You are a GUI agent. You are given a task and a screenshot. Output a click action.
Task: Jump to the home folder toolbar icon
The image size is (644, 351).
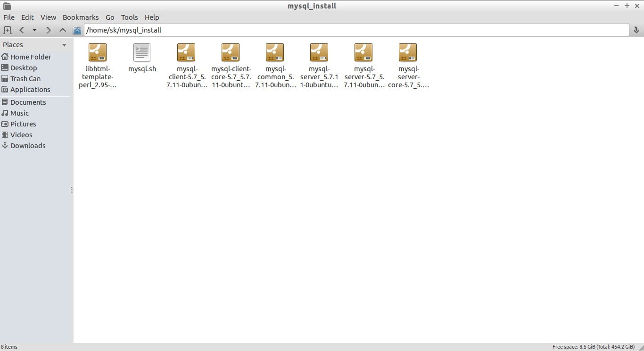click(77, 30)
